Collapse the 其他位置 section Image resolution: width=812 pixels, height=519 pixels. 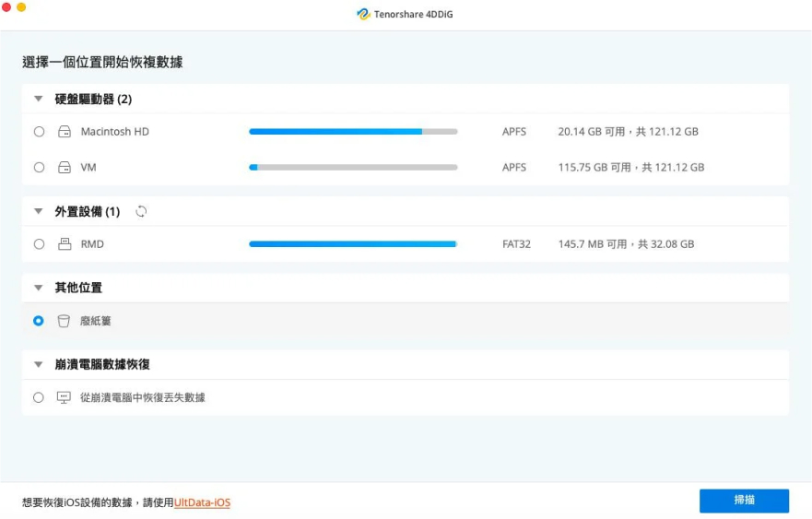point(39,288)
